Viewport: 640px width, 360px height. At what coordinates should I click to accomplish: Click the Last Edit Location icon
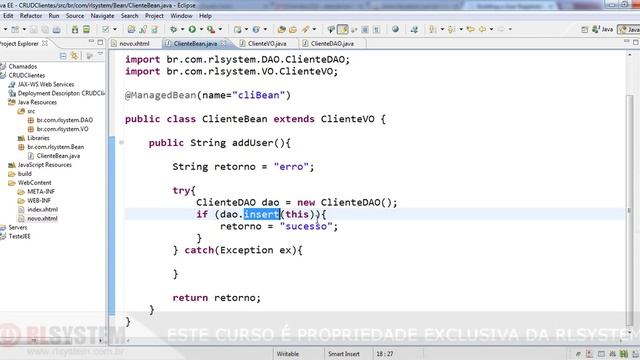[471, 29]
